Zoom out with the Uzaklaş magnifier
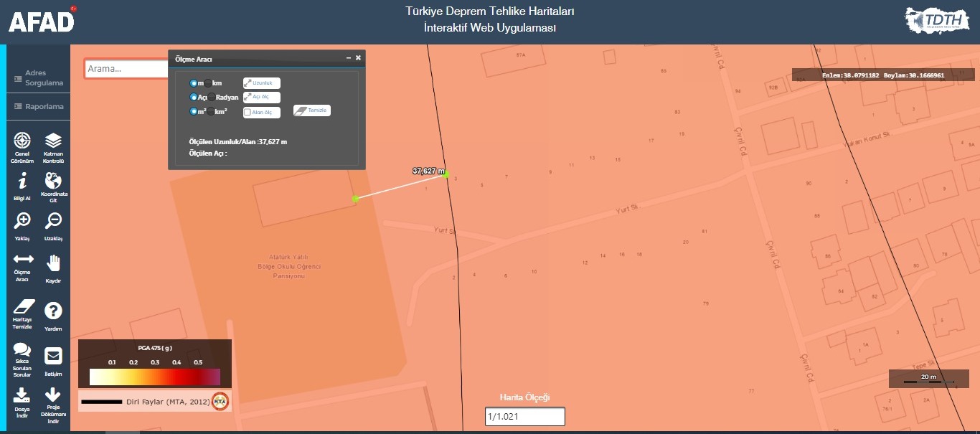This screenshot has height=434, width=980. (x=54, y=226)
